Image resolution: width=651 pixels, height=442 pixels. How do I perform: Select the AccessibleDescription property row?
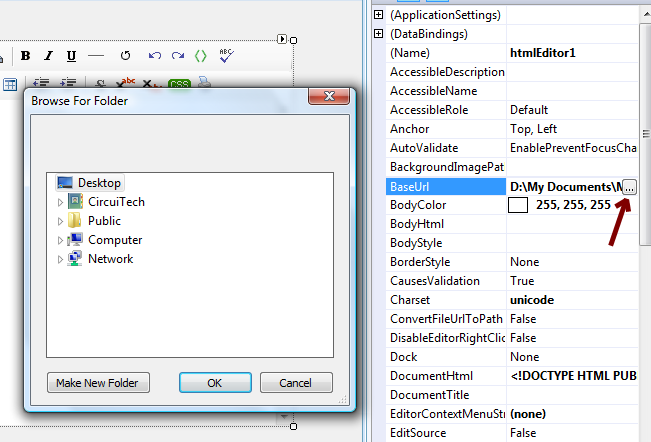tap(512, 72)
